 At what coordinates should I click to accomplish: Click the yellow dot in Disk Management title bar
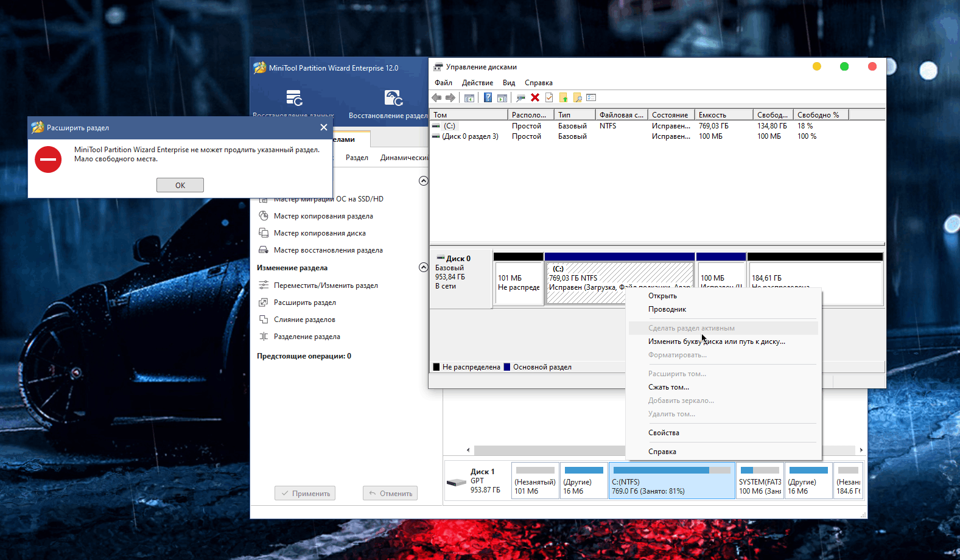pos(817,66)
